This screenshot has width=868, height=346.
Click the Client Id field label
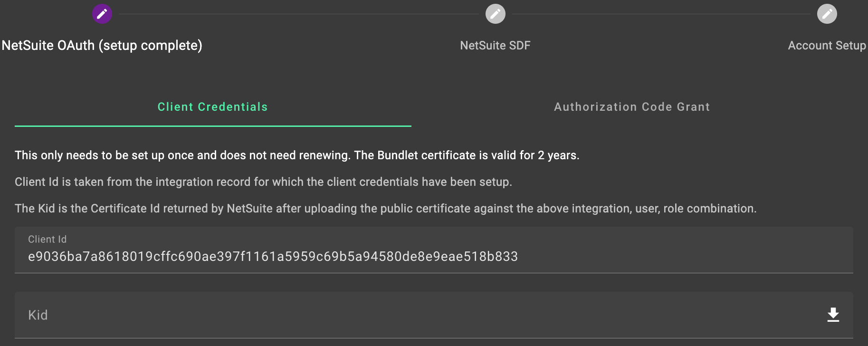pyautogui.click(x=47, y=240)
